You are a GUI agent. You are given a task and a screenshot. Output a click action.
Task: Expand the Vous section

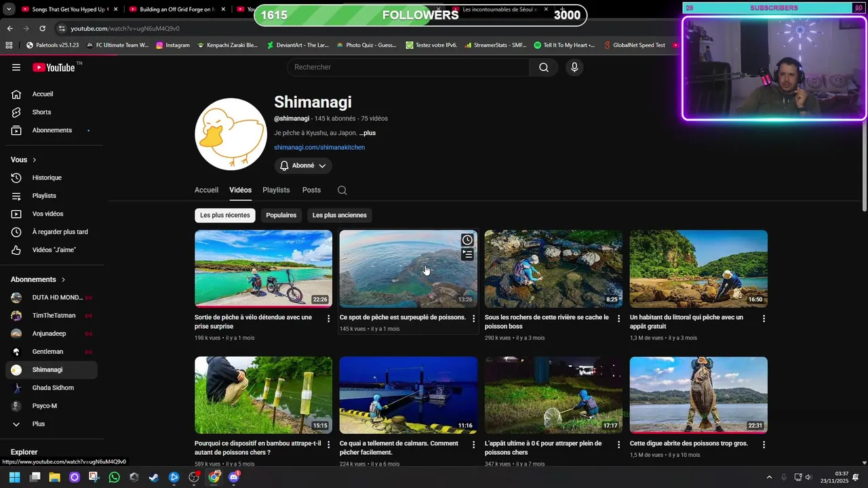click(24, 160)
